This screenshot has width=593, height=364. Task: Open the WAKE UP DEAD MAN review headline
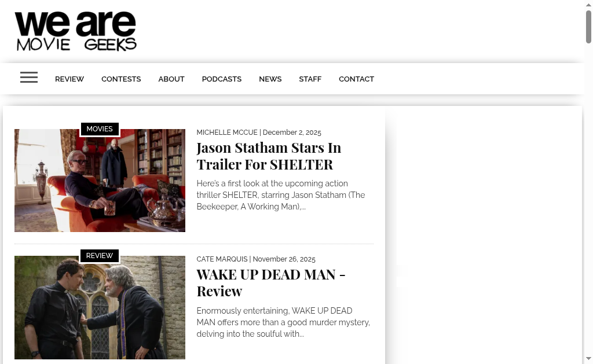pos(270,282)
